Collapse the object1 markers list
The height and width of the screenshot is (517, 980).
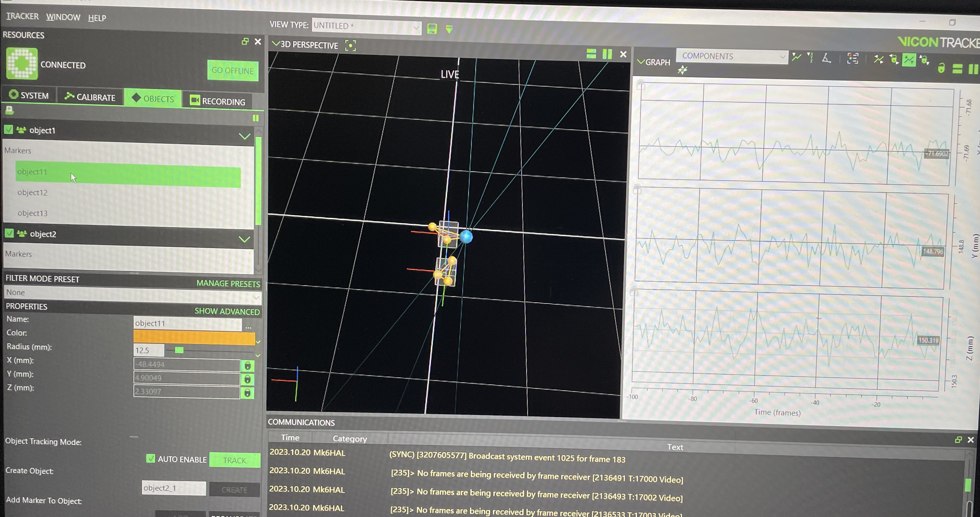tap(244, 136)
